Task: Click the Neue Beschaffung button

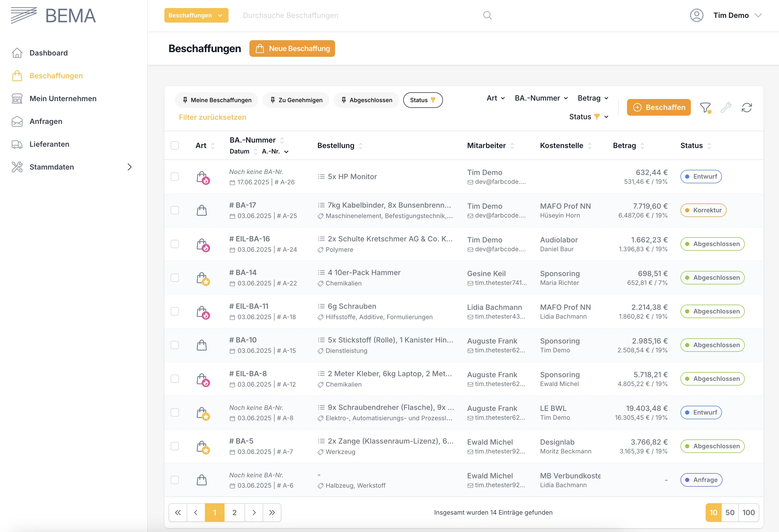Action: click(x=292, y=48)
